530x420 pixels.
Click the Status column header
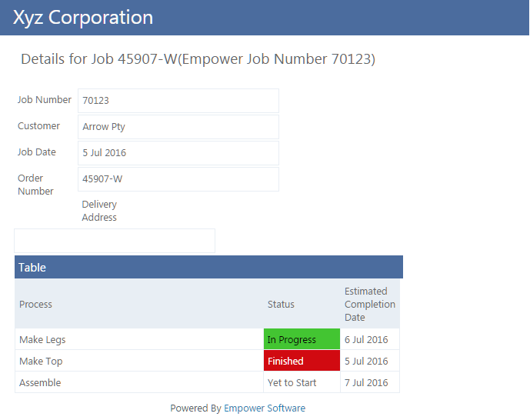click(x=281, y=304)
